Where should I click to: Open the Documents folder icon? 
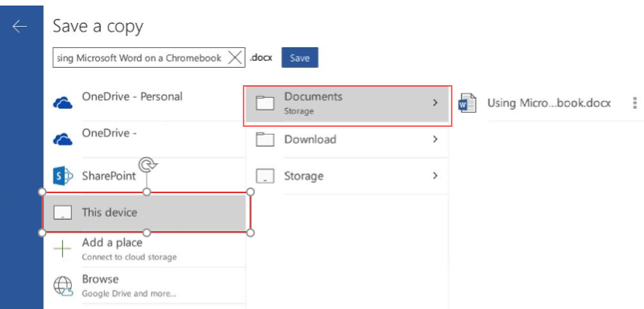click(x=265, y=102)
